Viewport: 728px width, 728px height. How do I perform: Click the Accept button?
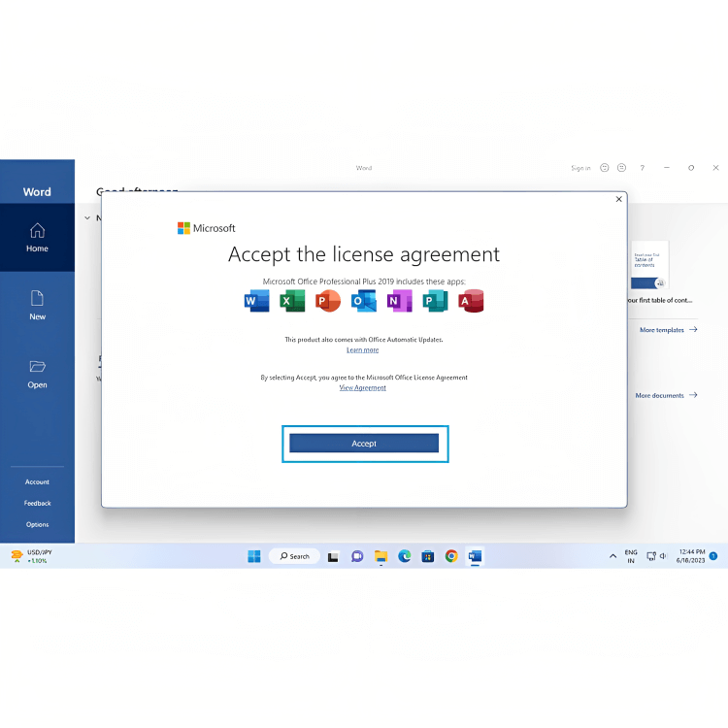pos(364,444)
